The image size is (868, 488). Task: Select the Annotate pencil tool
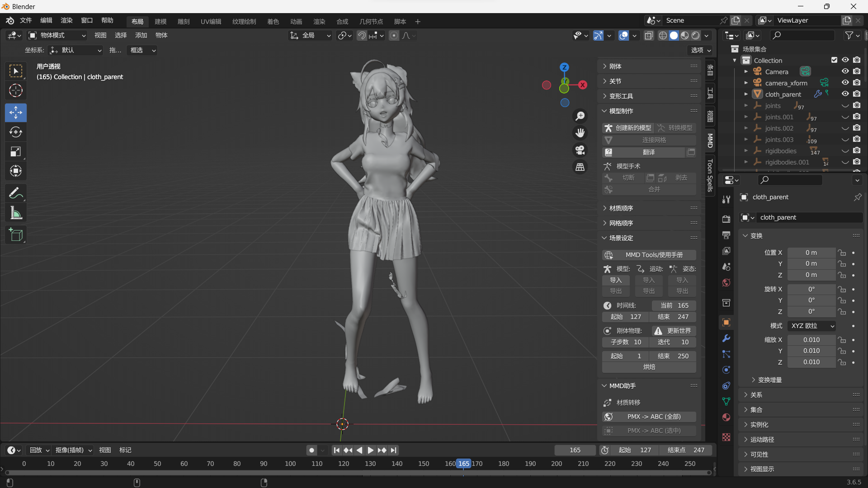click(x=16, y=193)
